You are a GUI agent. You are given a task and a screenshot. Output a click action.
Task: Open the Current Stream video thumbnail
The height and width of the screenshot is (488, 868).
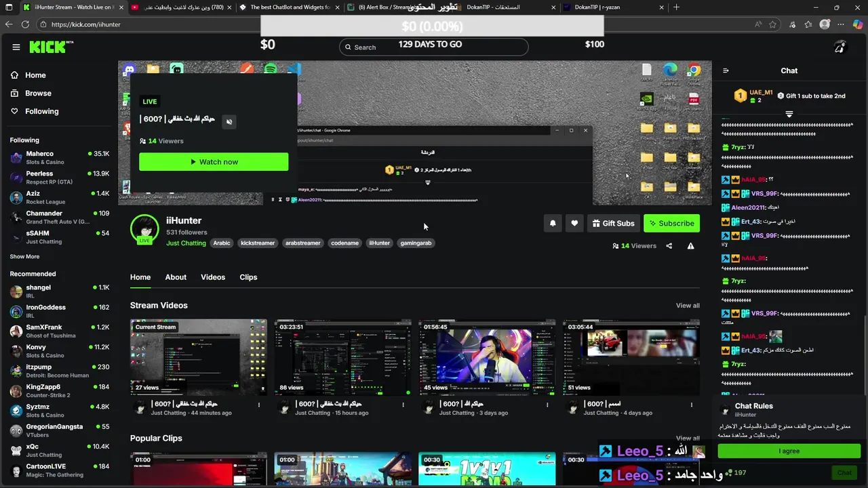click(199, 357)
